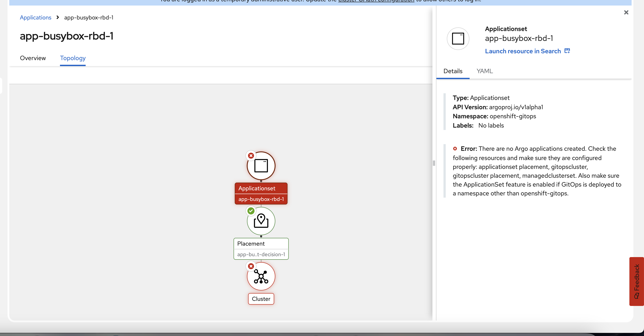The width and height of the screenshot is (644, 336).
Task: Go to Applications breadcrumb link
Action: click(x=35, y=17)
